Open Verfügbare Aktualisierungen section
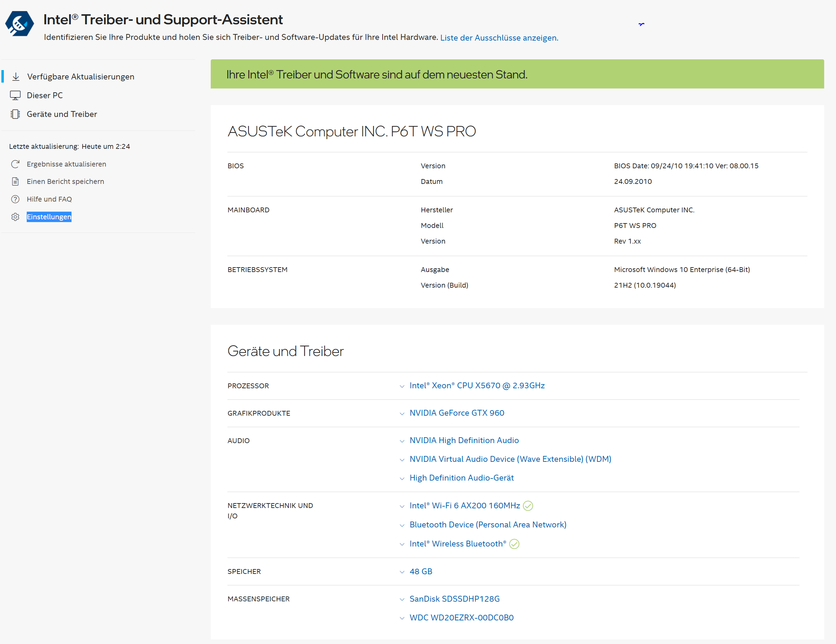836x644 pixels. (81, 77)
